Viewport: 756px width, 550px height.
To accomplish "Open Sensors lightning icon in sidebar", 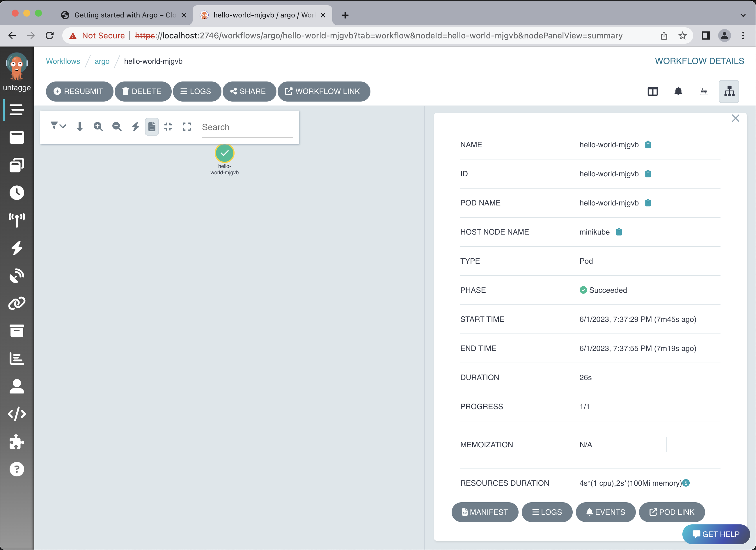I will [17, 248].
